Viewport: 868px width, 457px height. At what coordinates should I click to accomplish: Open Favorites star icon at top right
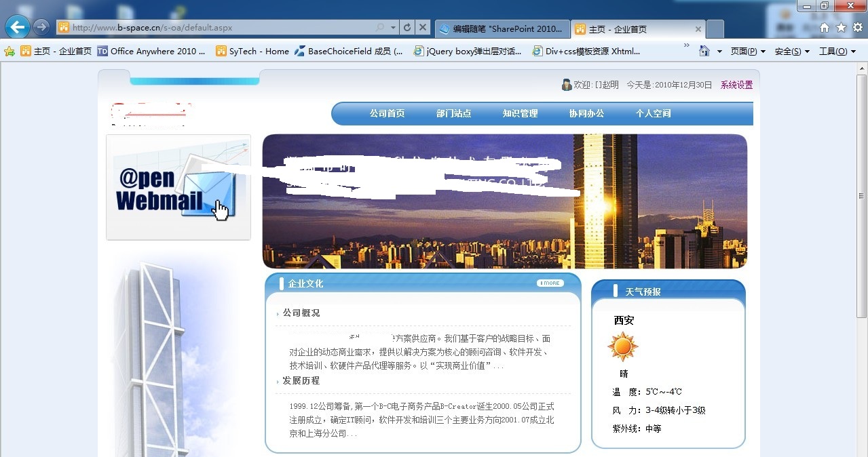[842, 28]
